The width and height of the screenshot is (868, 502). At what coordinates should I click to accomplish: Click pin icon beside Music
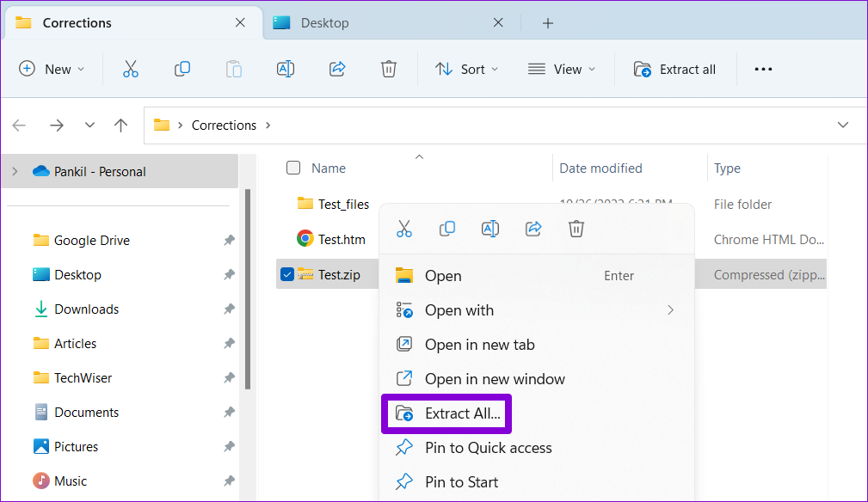click(x=229, y=481)
